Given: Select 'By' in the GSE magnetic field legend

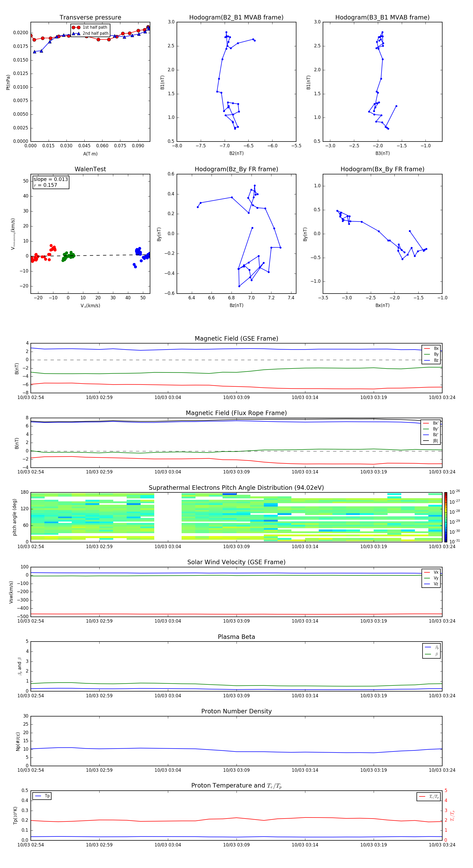Looking at the screenshot, I should (x=431, y=354).
